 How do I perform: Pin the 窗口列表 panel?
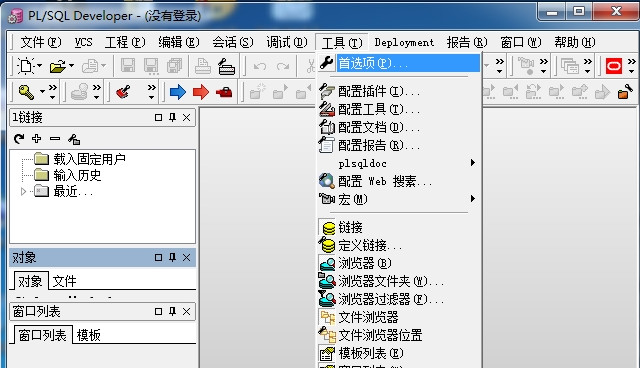pyautogui.click(x=172, y=312)
